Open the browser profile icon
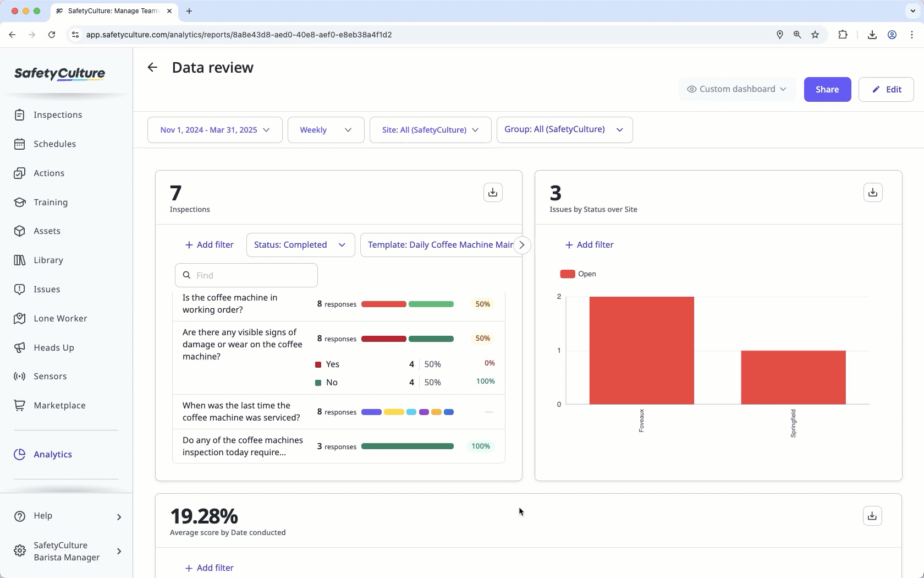The height and width of the screenshot is (578, 924). pos(892,35)
